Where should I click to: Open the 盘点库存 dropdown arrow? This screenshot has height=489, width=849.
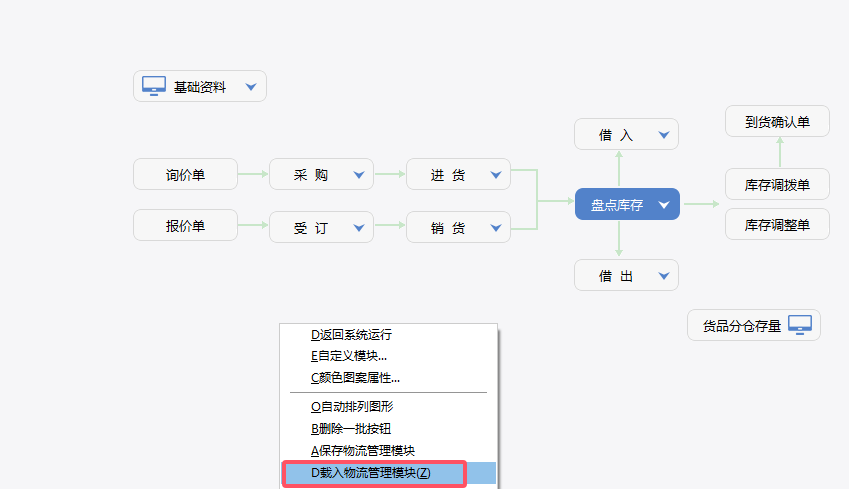point(663,205)
